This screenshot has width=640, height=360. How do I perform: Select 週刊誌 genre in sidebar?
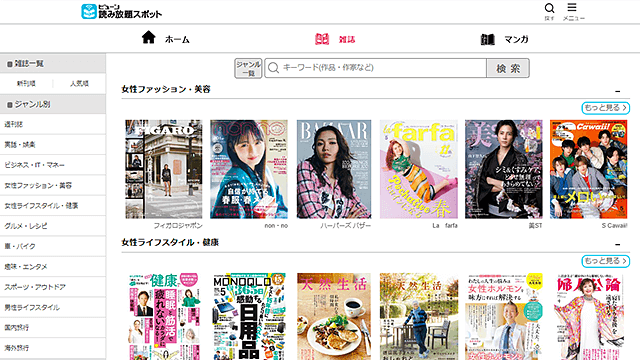[x=53, y=124]
